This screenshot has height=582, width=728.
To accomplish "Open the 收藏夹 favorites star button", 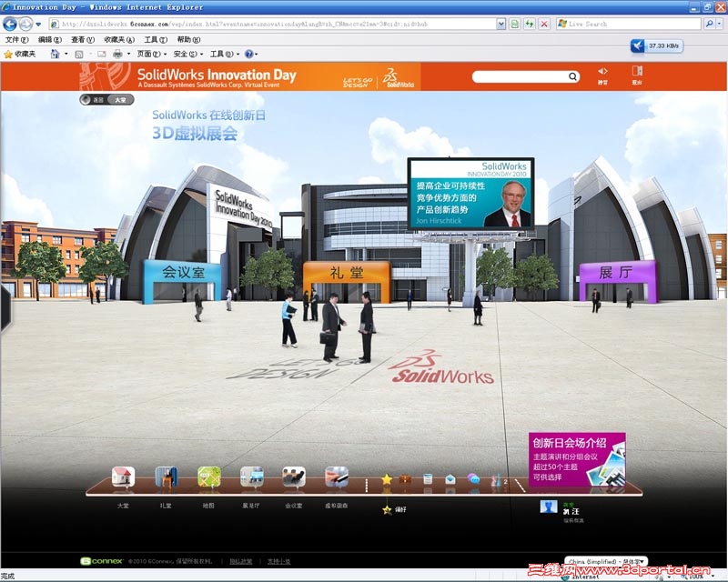I will 20,55.
